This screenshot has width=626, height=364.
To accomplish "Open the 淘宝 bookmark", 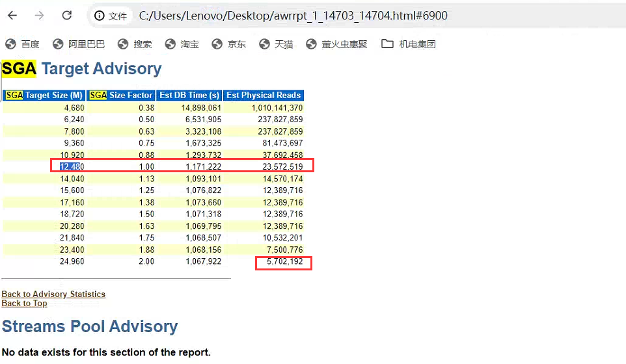I will [x=182, y=44].
